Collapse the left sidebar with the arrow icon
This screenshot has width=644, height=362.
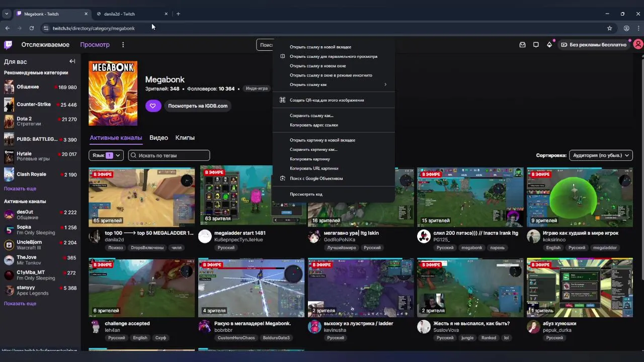pyautogui.click(x=72, y=61)
